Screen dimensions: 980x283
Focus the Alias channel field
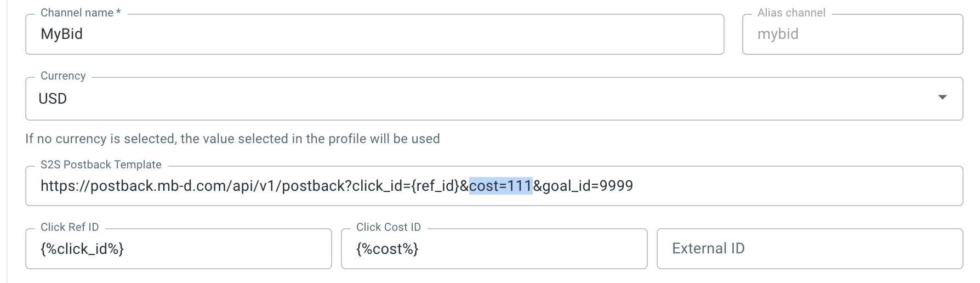pos(852,34)
